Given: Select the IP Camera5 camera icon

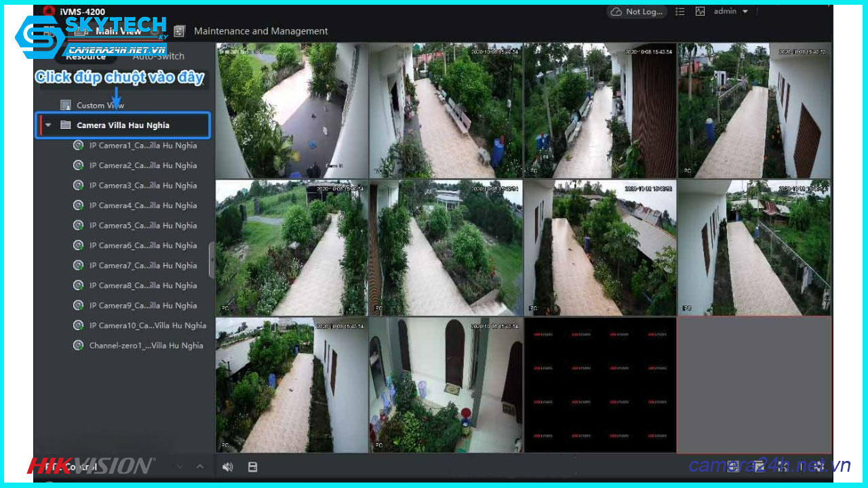Looking at the screenshot, I should (x=78, y=225).
